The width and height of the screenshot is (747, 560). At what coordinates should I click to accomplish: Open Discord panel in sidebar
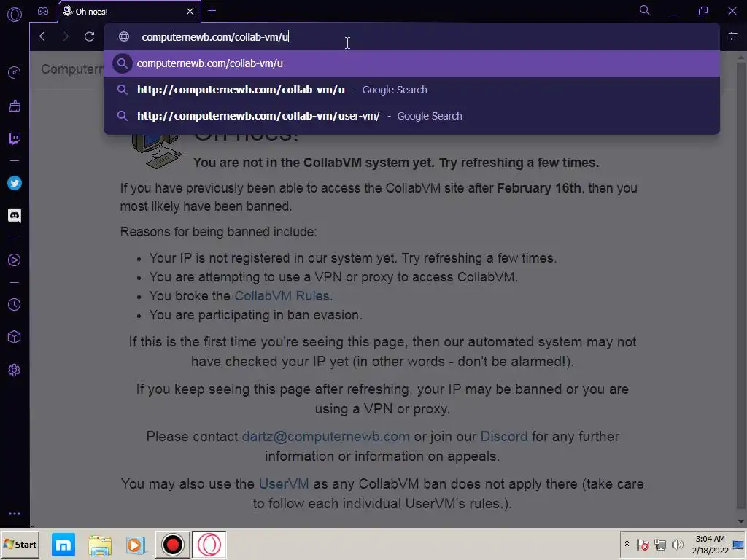pos(15,216)
